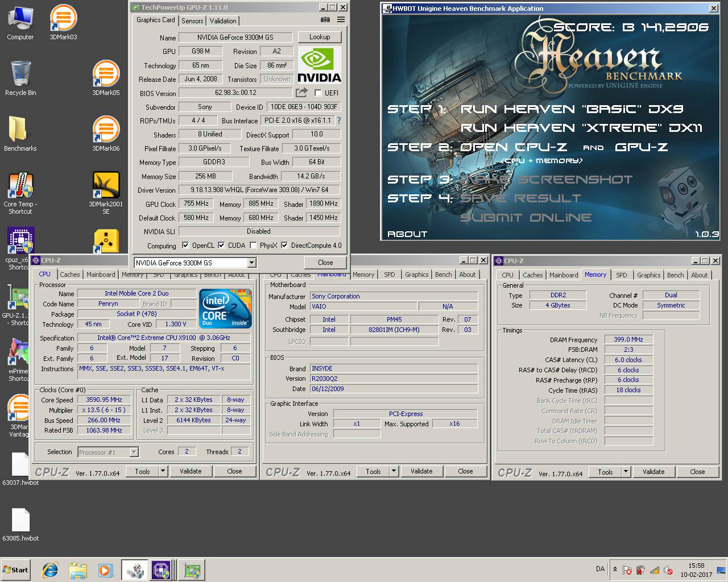Open Caches tab in CPU-Z CPU window
The height and width of the screenshot is (582, 728).
pyautogui.click(x=70, y=275)
